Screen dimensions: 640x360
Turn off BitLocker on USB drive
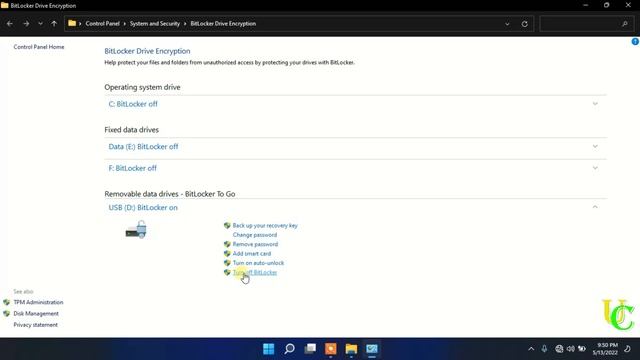pyautogui.click(x=255, y=272)
